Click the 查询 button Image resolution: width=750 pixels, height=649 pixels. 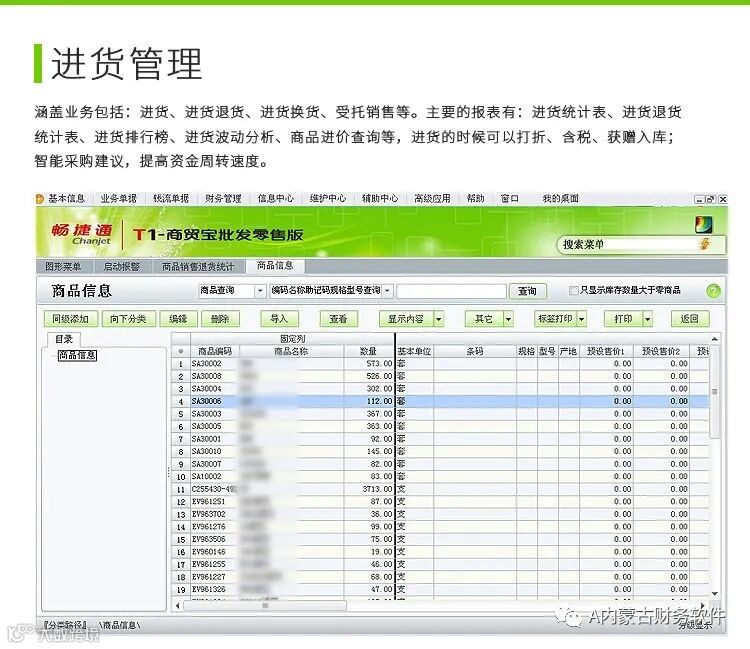(x=527, y=291)
